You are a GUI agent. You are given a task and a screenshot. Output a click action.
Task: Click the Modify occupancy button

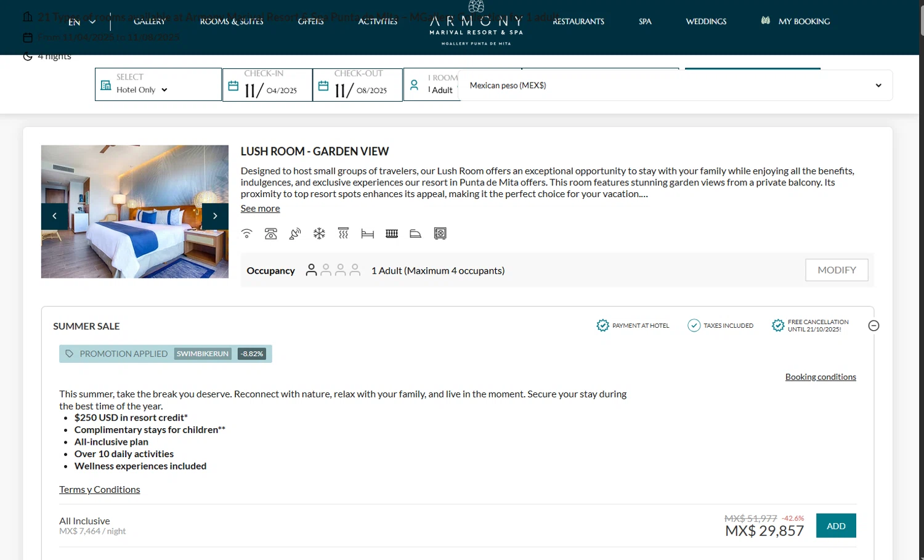837,270
